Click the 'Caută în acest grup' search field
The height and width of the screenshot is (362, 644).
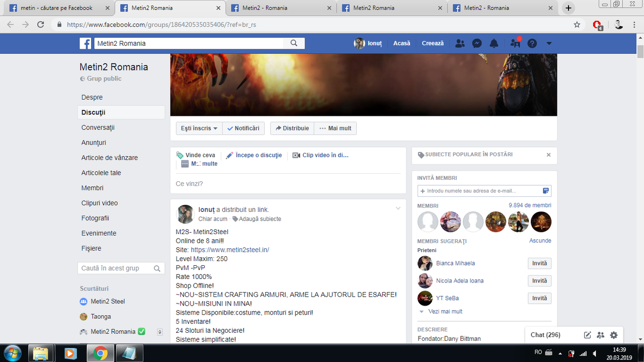click(x=121, y=268)
